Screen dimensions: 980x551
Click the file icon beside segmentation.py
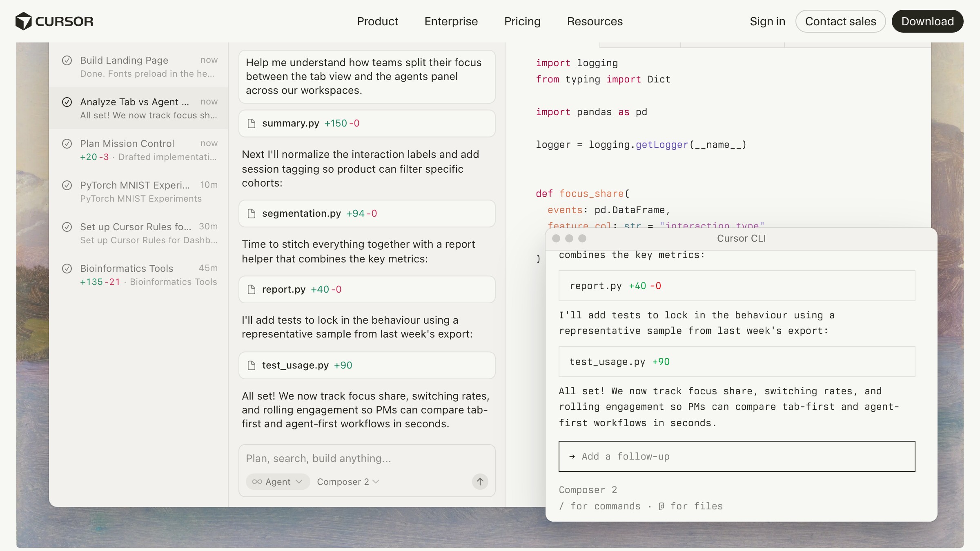(252, 213)
